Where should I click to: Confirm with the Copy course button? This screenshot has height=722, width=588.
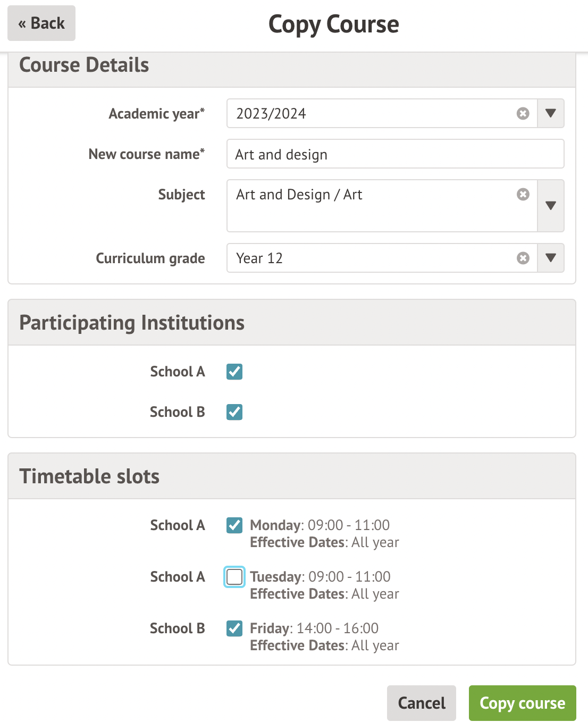pos(522,703)
